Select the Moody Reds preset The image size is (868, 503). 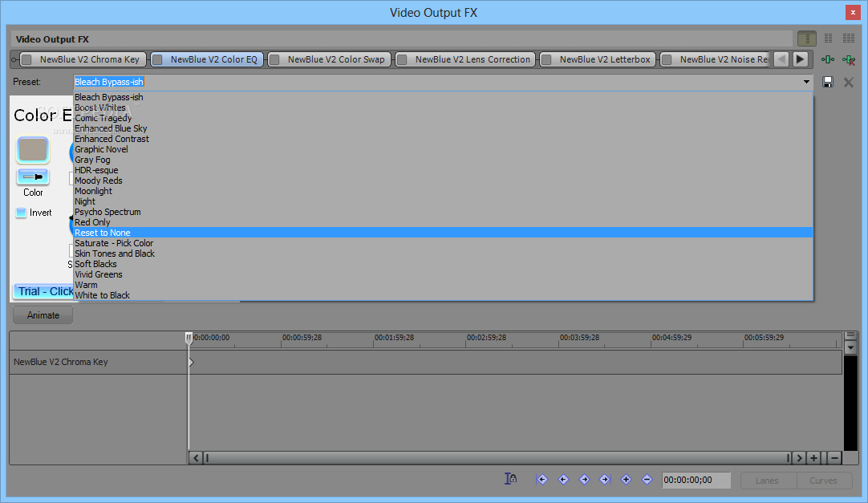coord(444,181)
